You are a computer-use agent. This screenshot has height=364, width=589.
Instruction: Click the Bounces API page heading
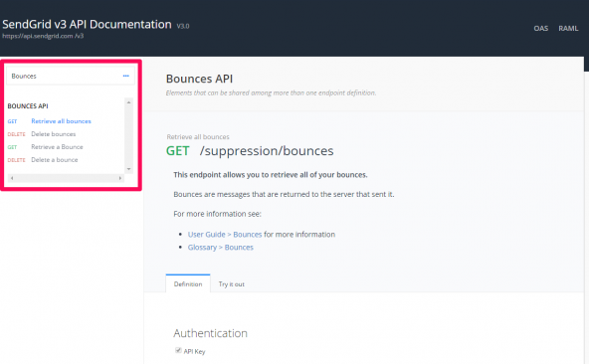(199, 79)
